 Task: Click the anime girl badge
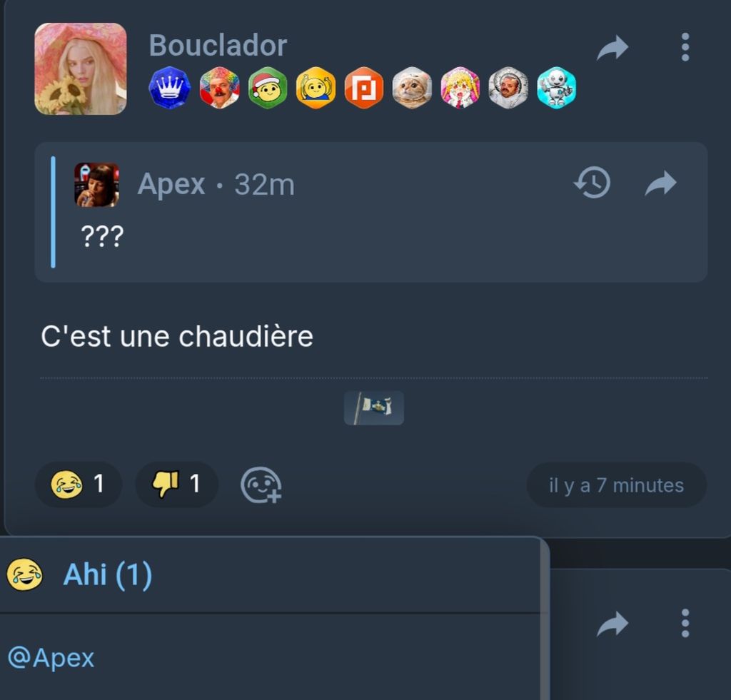tap(460, 88)
